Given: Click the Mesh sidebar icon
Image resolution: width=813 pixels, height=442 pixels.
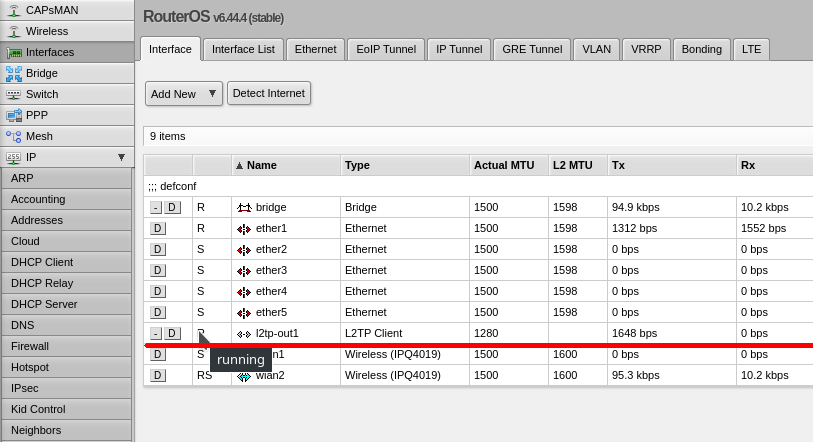Looking at the screenshot, I should (x=14, y=136).
